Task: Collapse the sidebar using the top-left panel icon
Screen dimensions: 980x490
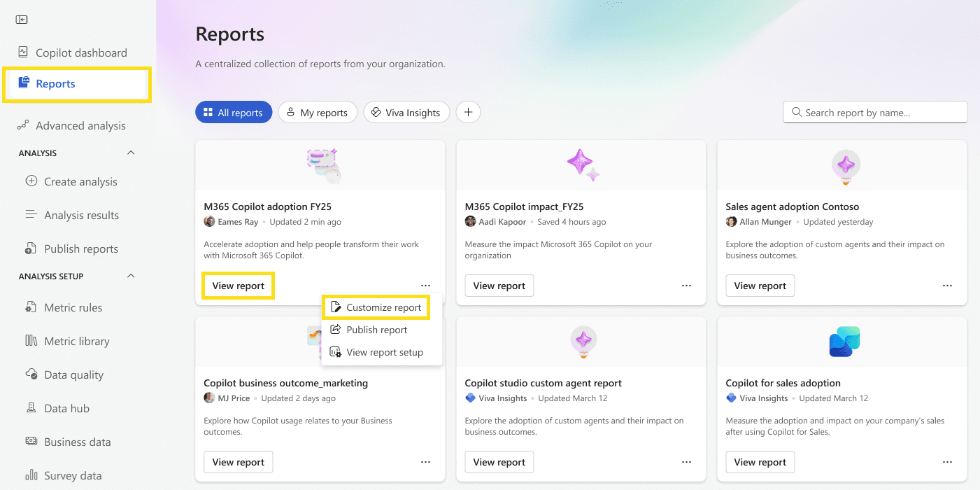Action: (22, 20)
